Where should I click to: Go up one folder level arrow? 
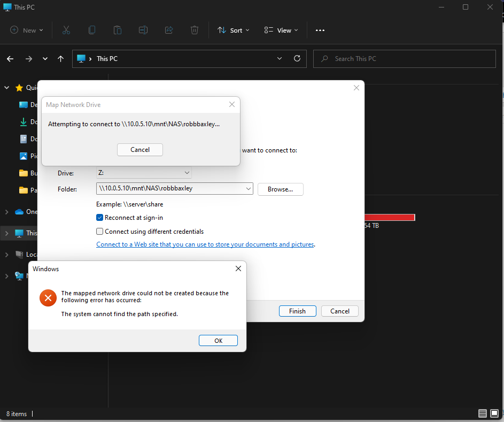[x=60, y=58]
